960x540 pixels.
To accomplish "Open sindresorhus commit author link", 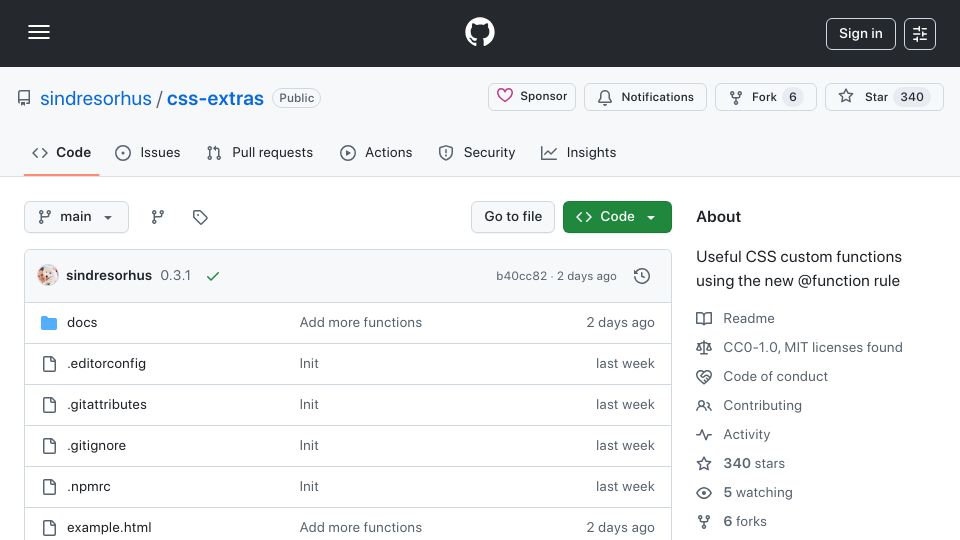I will point(109,276).
